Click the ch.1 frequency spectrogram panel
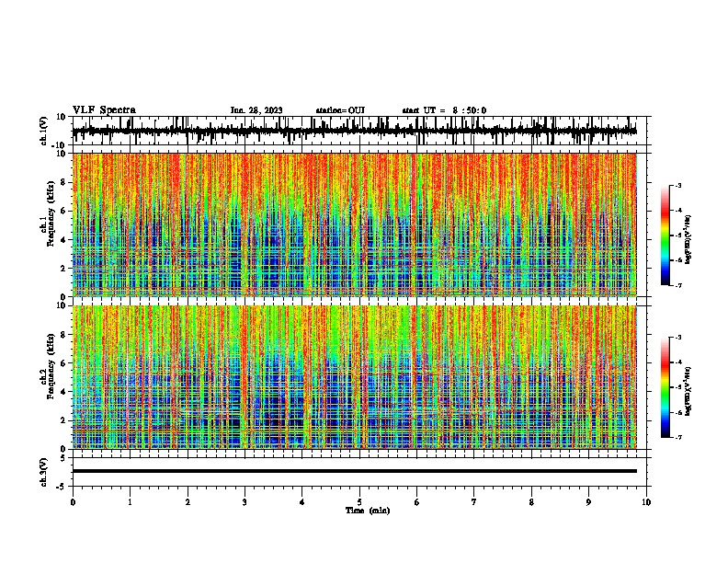 point(354,224)
